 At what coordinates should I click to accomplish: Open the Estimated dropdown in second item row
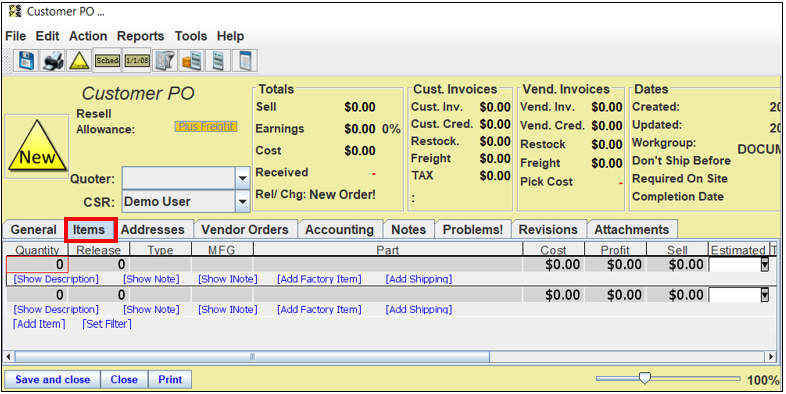point(764,295)
